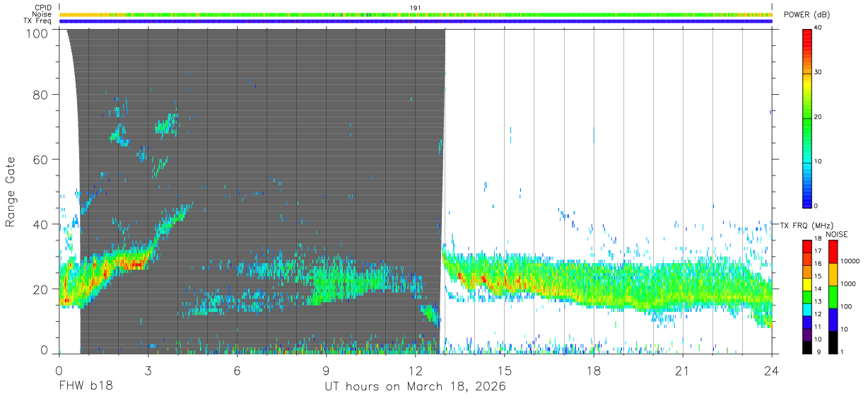Click range gate 40 tick label
Screen dimensions: 868x401
coord(41,225)
